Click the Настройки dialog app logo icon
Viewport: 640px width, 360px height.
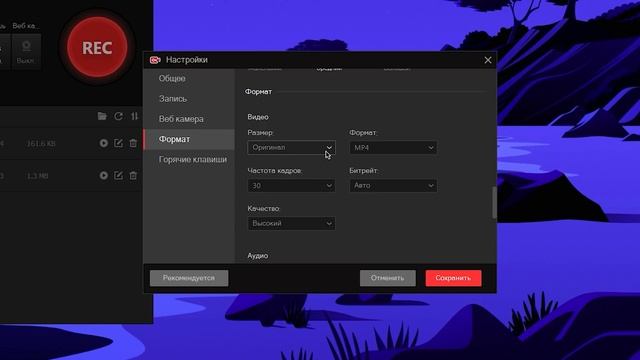(x=155, y=60)
